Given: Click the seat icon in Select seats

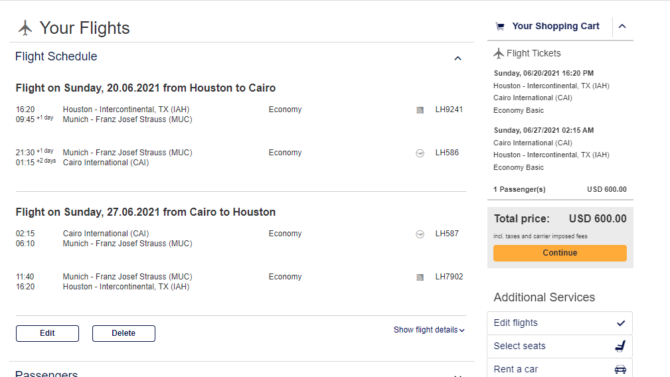Looking at the screenshot, I should 620,346.
